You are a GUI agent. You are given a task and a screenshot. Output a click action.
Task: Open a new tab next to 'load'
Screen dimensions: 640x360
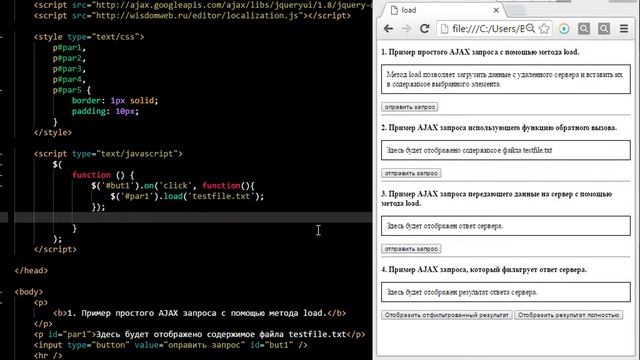[517, 11]
